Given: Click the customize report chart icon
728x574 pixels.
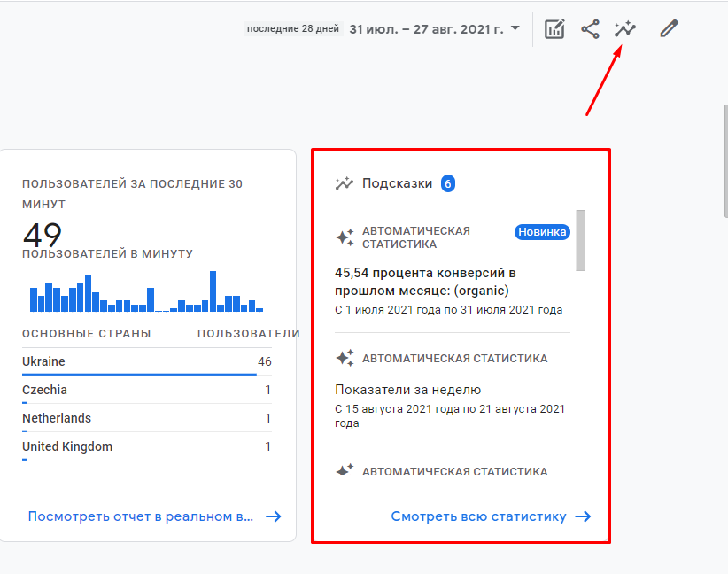Looking at the screenshot, I should click(x=554, y=28).
